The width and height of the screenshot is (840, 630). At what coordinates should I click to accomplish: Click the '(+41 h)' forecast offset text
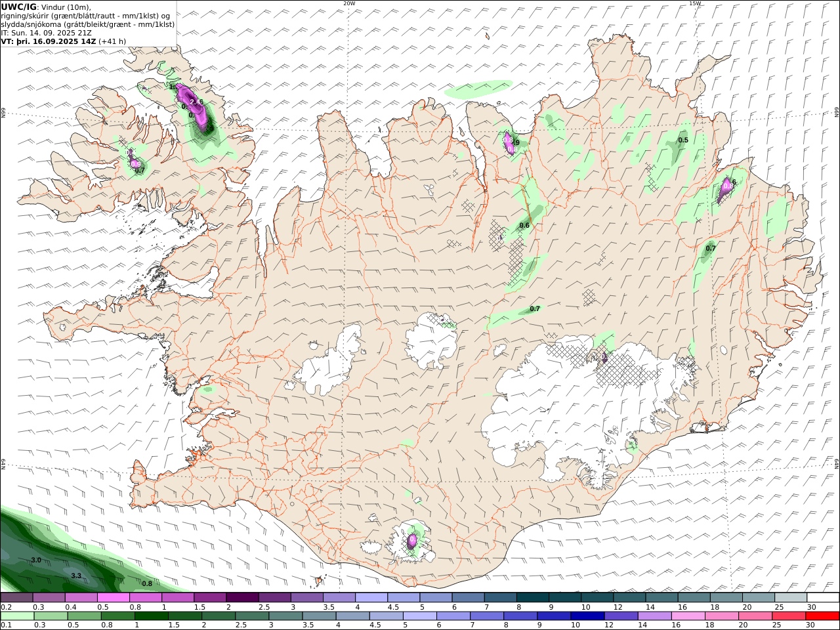[112, 41]
